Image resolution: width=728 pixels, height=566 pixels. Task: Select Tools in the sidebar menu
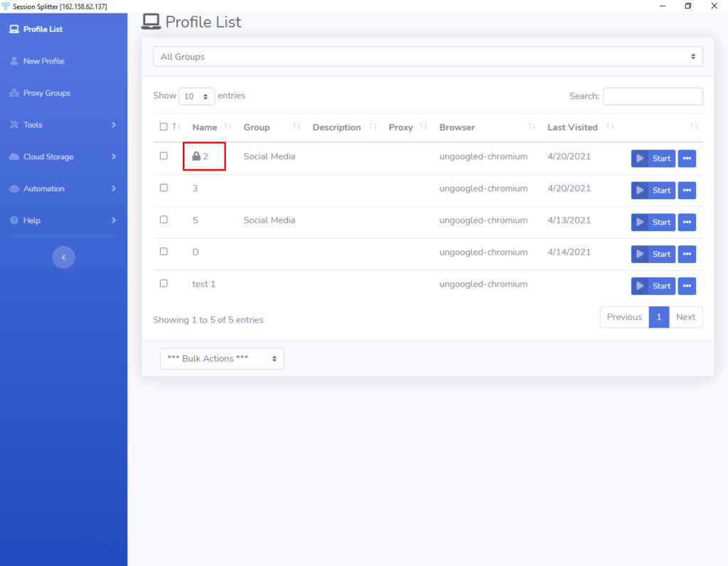pos(33,125)
